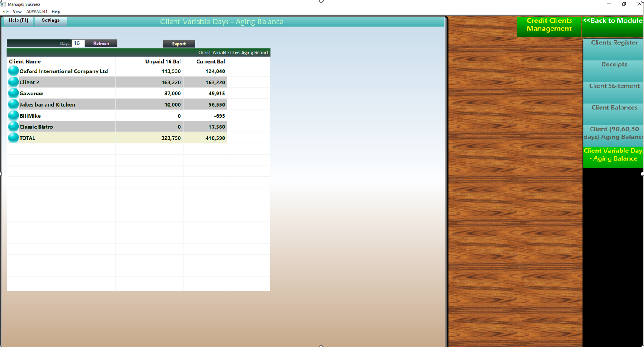Go back to Module via Back button
This screenshot has width=644, height=347.
pos(613,20)
